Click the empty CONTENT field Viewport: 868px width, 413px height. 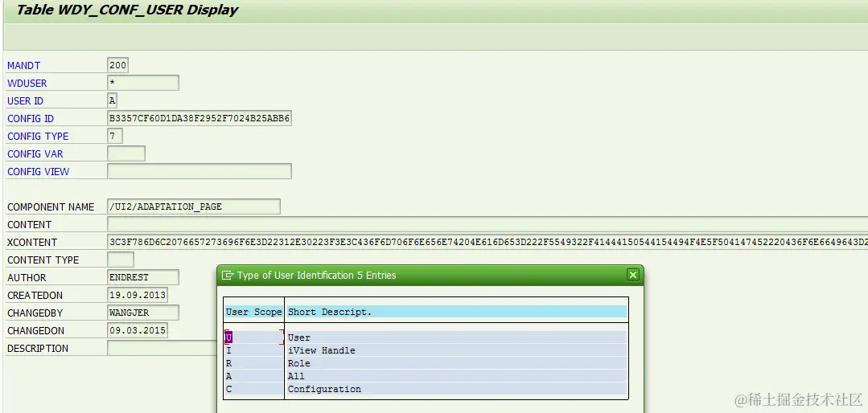(x=487, y=224)
